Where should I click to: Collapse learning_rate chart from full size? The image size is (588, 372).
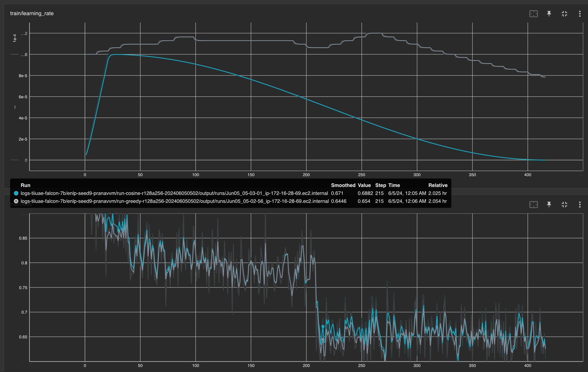point(564,14)
